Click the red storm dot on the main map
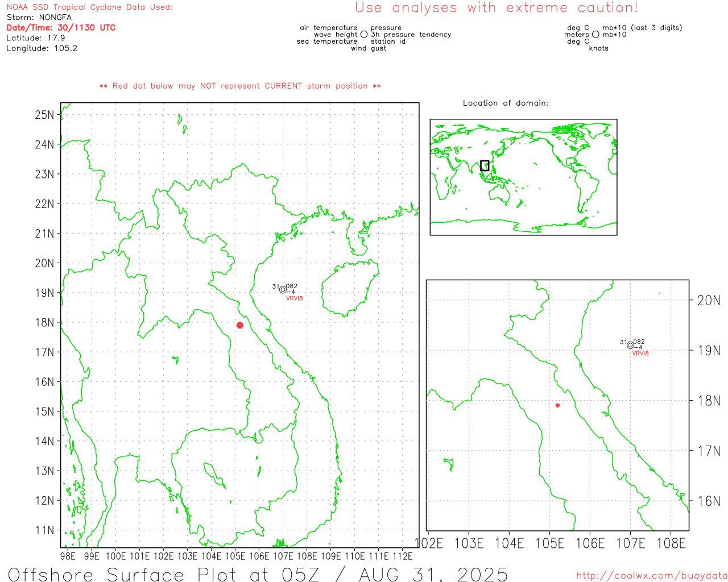 coord(240,325)
